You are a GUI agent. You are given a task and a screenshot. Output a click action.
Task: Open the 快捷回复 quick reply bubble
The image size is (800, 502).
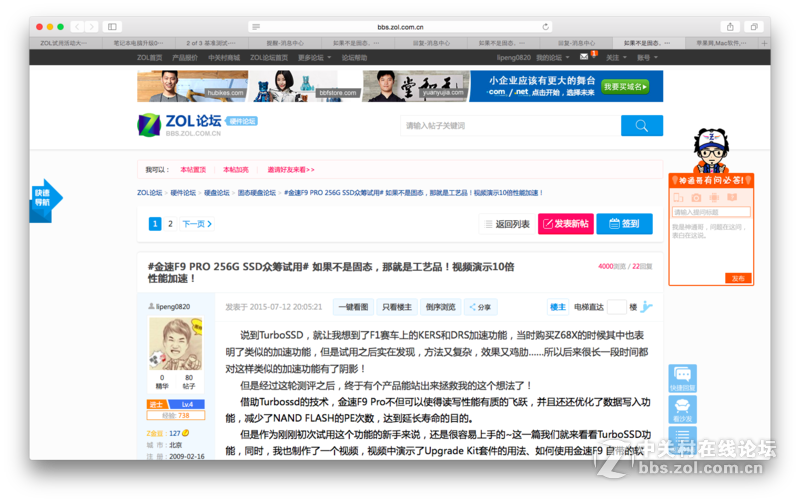(x=683, y=379)
